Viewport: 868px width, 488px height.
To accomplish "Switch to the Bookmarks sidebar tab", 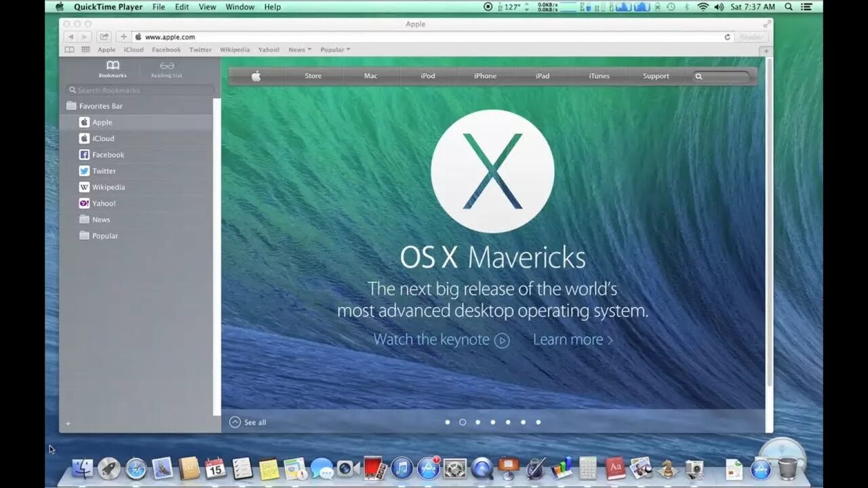I will [113, 69].
